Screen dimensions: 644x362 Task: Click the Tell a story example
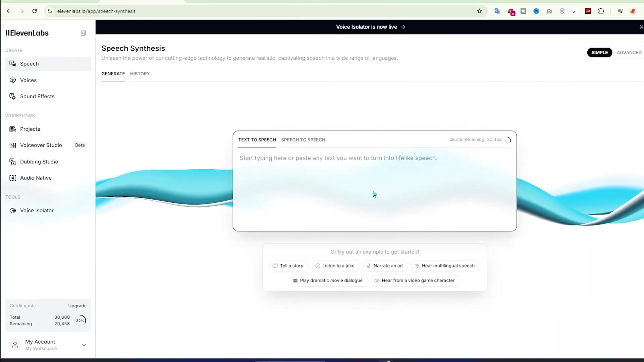click(x=288, y=266)
